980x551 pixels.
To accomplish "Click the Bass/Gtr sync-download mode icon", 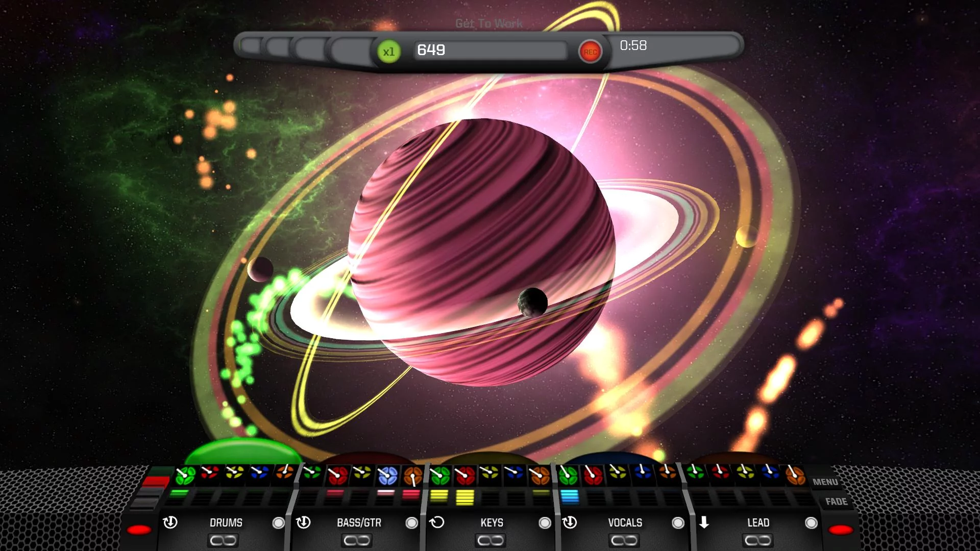I will coord(303,522).
